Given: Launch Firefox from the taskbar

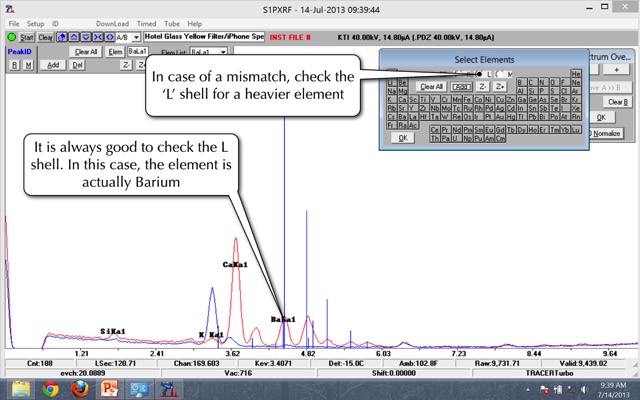Looking at the screenshot, I should click(81, 388).
